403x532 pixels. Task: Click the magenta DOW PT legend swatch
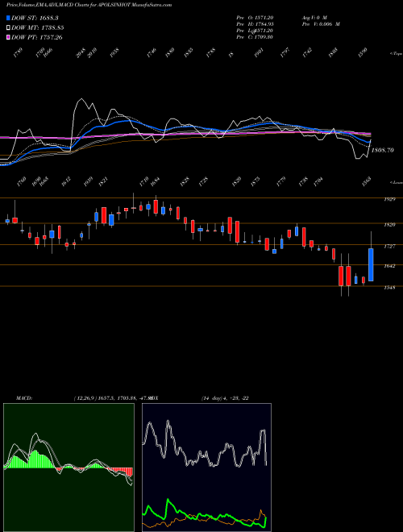[8, 37]
